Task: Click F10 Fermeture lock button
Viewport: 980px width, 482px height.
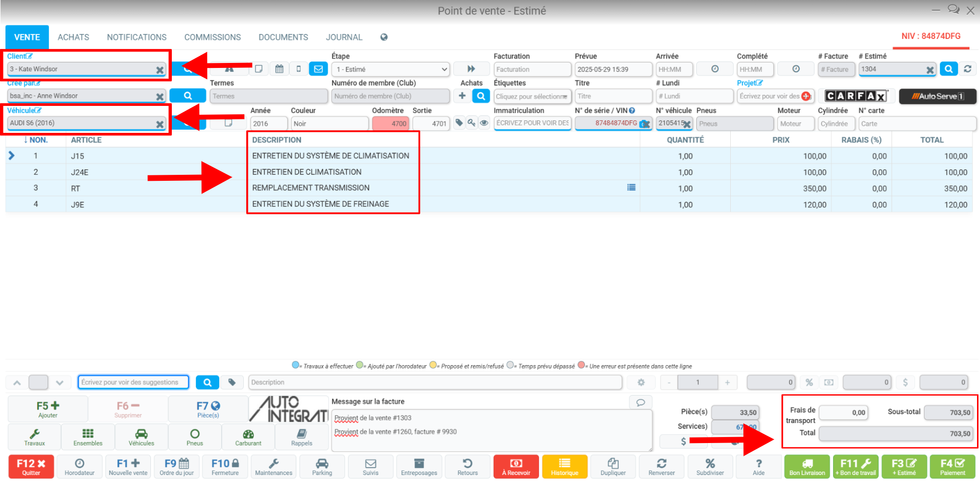Action: 225,467
